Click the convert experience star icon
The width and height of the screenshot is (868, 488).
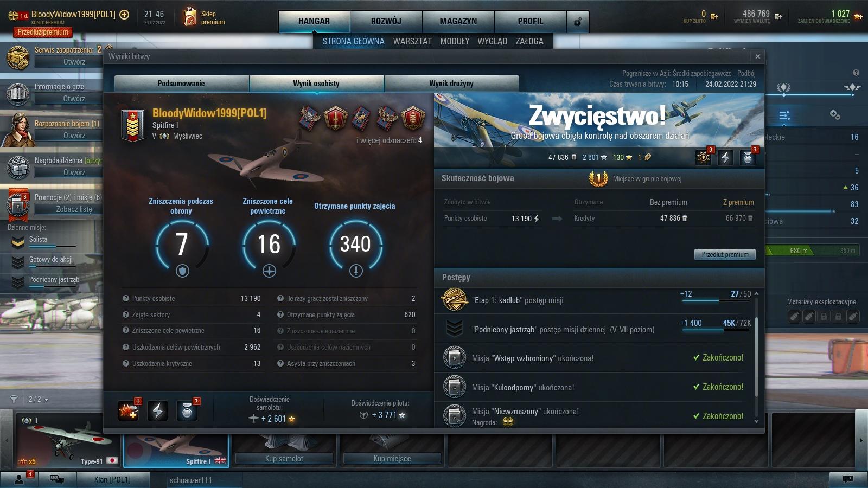tap(858, 16)
